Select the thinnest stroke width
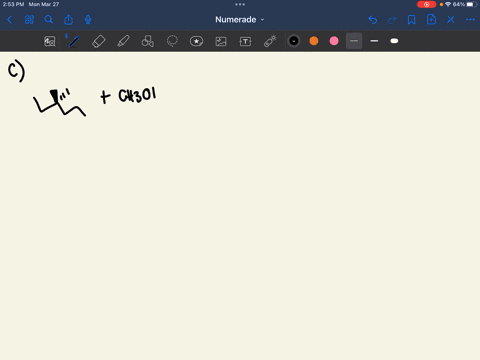Viewport: 480px width, 360px height. click(x=354, y=41)
